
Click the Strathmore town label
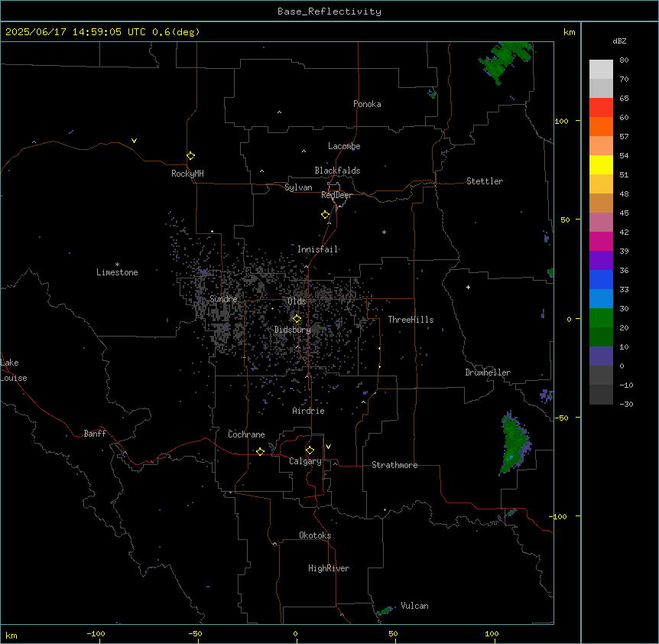394,465
